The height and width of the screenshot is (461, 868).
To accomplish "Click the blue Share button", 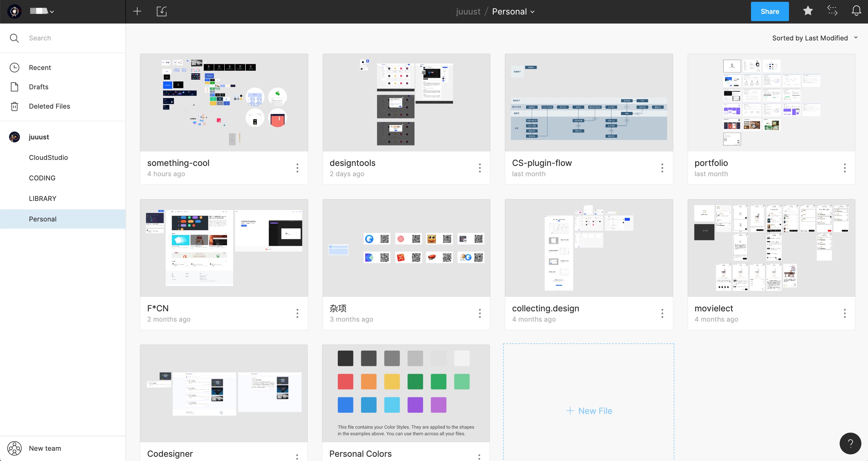I will 770,11.
